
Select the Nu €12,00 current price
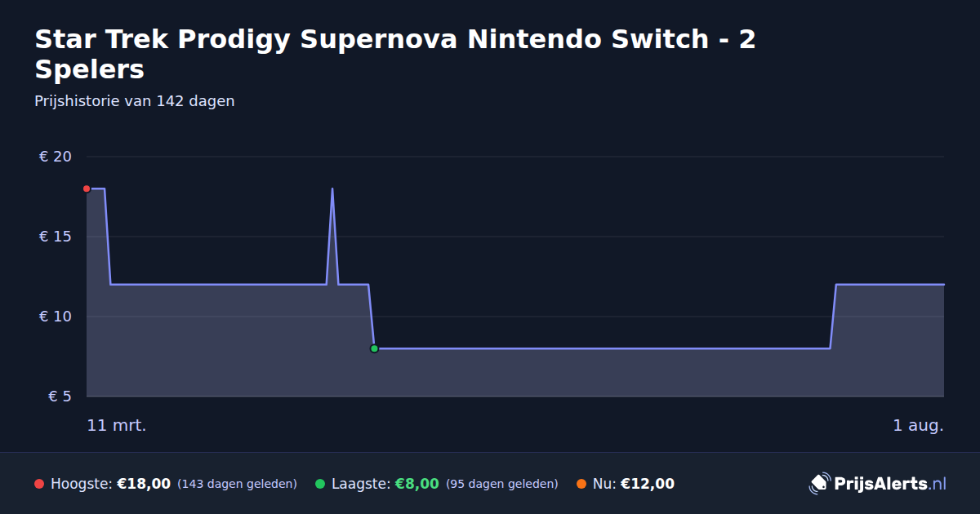[648, 484]
